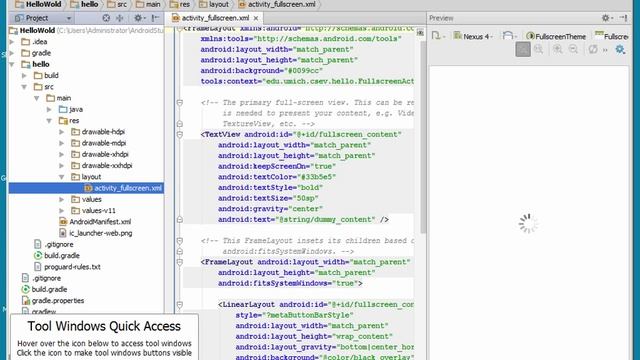Collapse the hello module arrow
Image resolution: width=640 pixels, height=360 pixels.
click(12, 64)
